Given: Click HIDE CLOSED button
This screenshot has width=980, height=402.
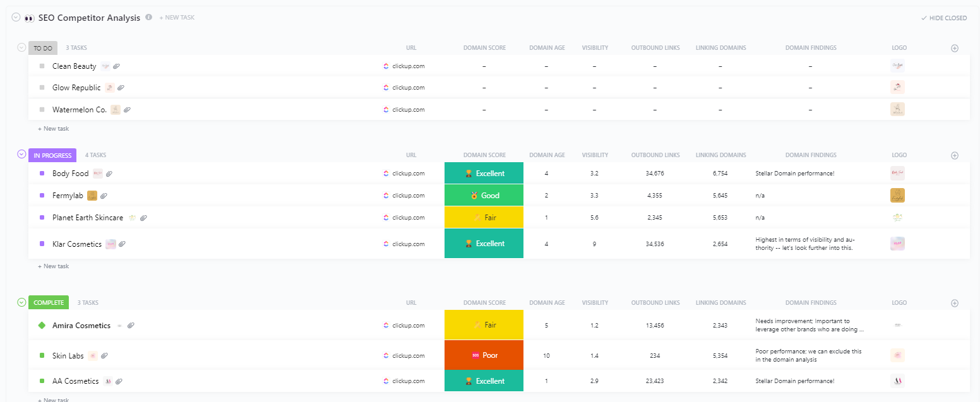Looking at the screenshot, I should tap(943, 18).
